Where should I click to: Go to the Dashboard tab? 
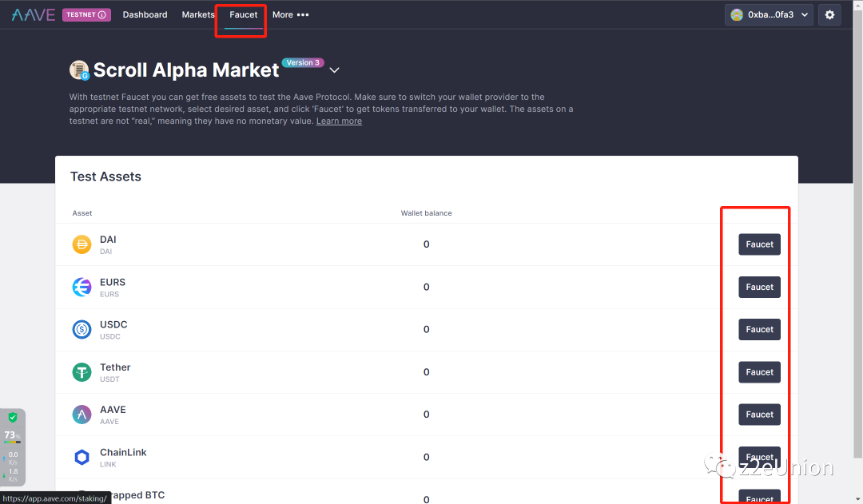click(x=145, y=14)
